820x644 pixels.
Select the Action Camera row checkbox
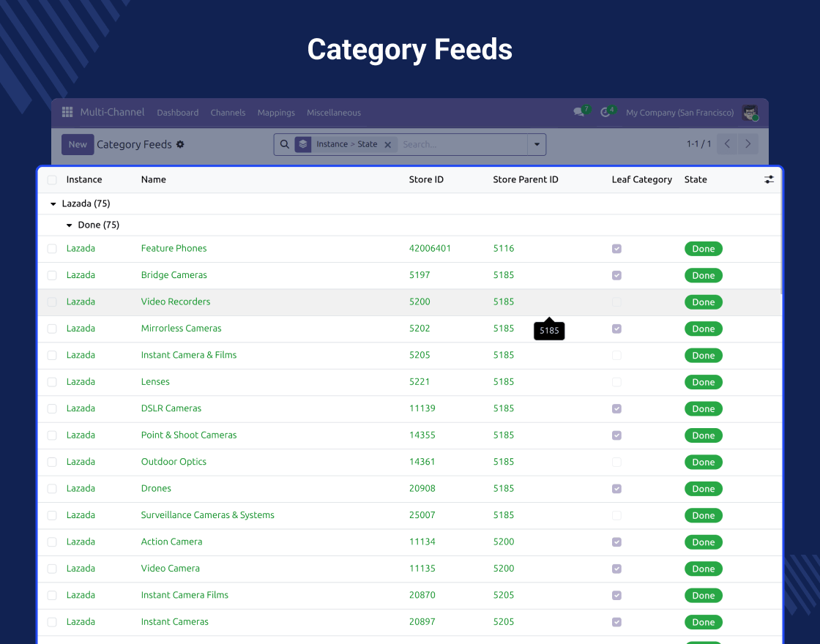52,542
